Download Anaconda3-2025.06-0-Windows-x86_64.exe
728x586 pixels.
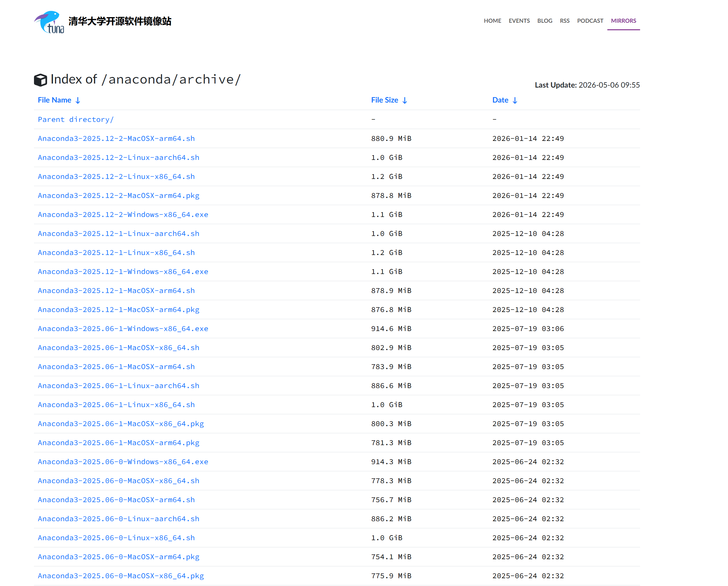(123, 462)
